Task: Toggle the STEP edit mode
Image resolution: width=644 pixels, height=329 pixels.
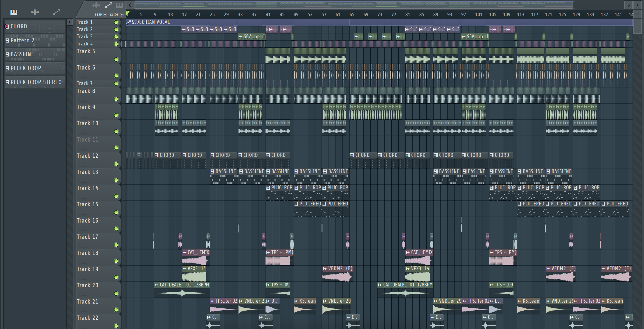Action: (x=105, y=14)
